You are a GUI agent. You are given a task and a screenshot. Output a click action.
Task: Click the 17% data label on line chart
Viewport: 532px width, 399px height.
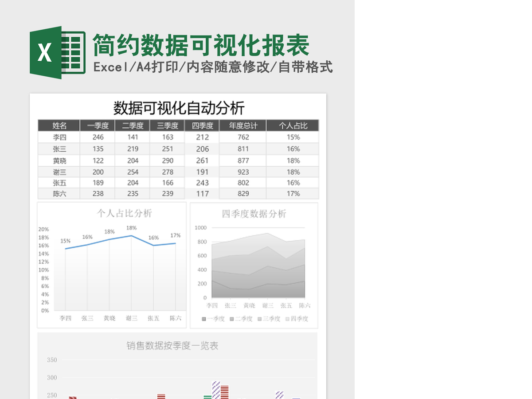(x=175, y=235)
